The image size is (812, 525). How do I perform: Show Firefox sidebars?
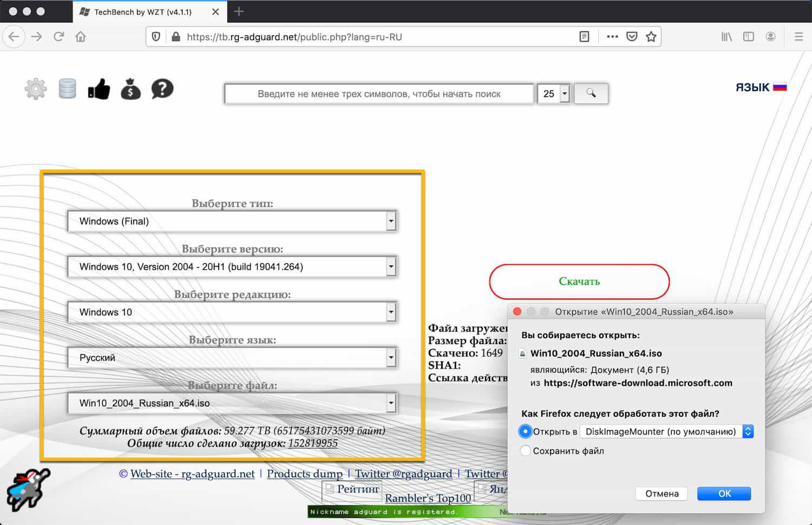click(749, 37)
